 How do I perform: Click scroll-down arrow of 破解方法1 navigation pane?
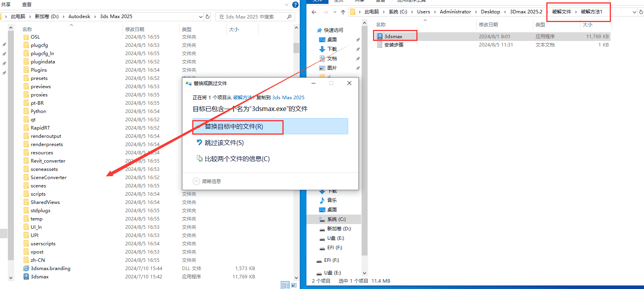(364, 273)
